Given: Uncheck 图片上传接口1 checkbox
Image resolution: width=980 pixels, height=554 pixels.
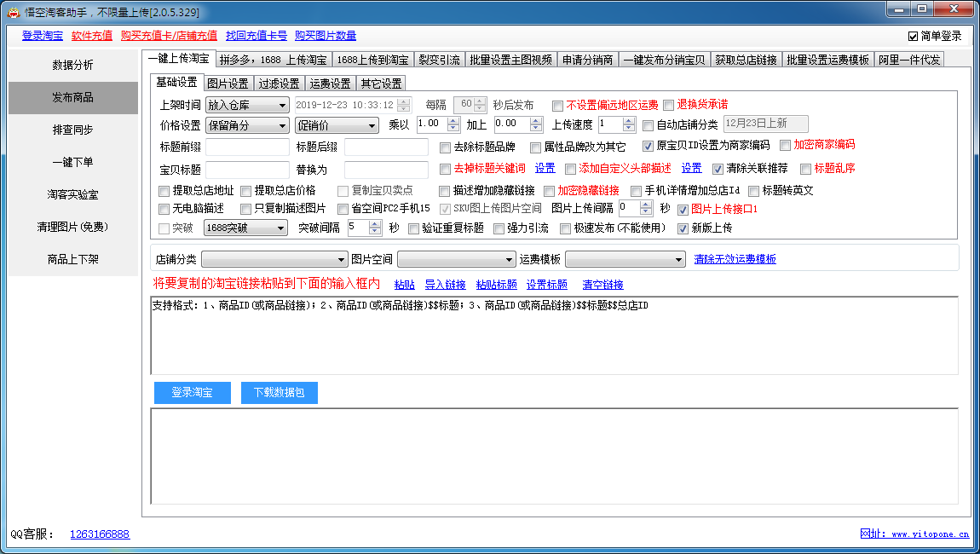Looking at the screenshot, I should coord(683,211).
